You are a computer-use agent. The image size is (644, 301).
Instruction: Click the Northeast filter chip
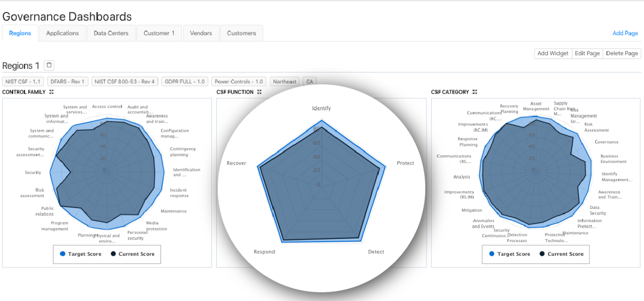tap(284, 81)
